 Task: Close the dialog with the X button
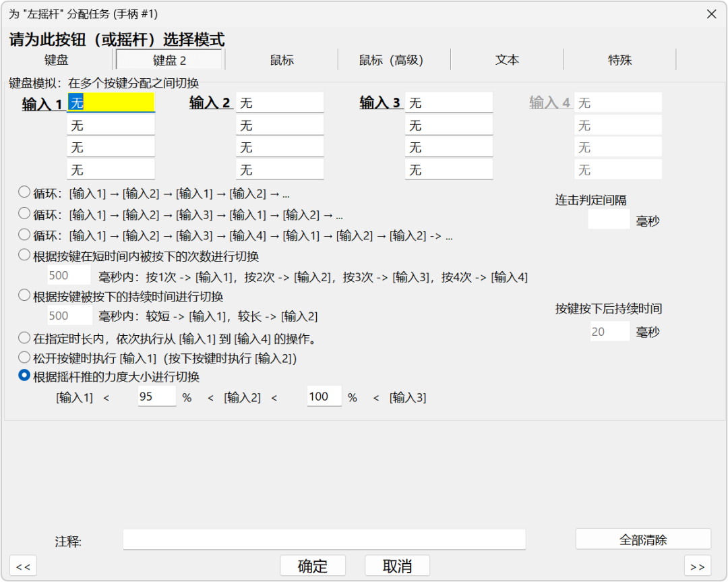click(x=711, y=14)
